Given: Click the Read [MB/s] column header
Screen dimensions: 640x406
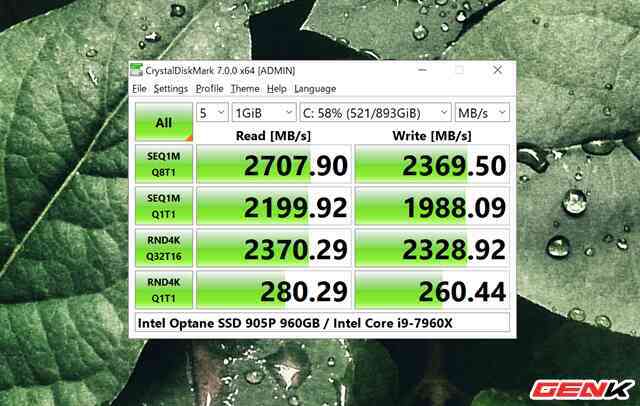Looking at the screenshot, I should [x=273, y=136].
